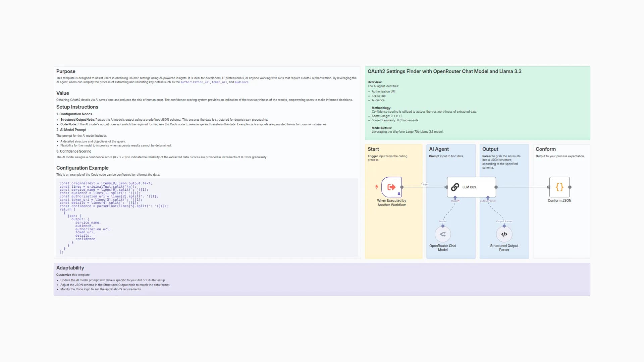Select the Configuration Example code block
Image resolution: width=644 pixels, height=362 pixels.
tap(208, 218)
